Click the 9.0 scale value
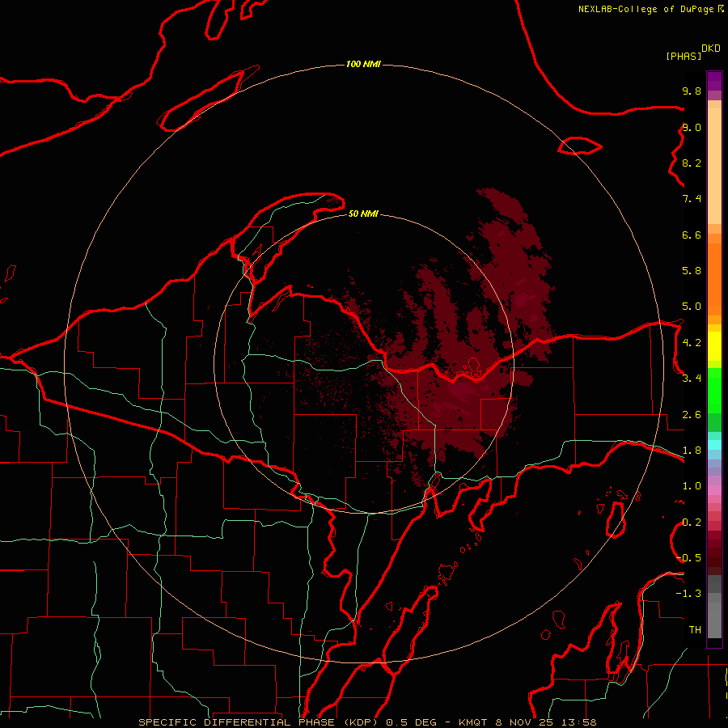This screenshot has width=728, height=728. 692,127
